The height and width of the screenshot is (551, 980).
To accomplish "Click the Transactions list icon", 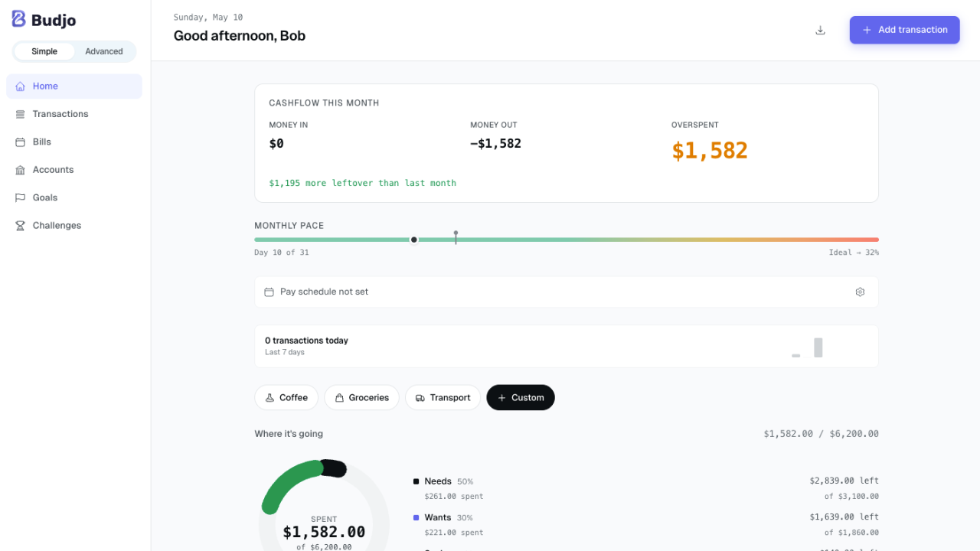I will [x=20, y=114].
